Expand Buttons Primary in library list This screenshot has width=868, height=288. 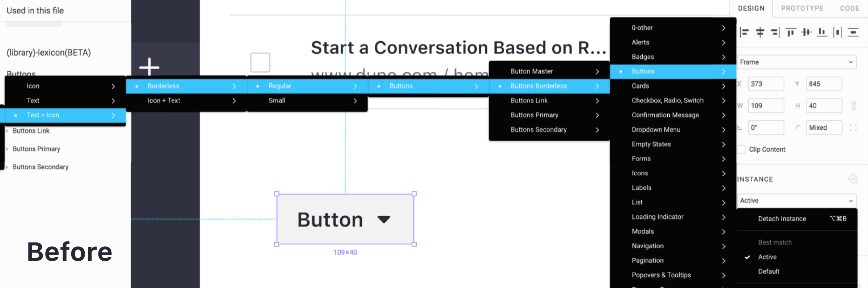pyautogui.click(x=7, y=149)
